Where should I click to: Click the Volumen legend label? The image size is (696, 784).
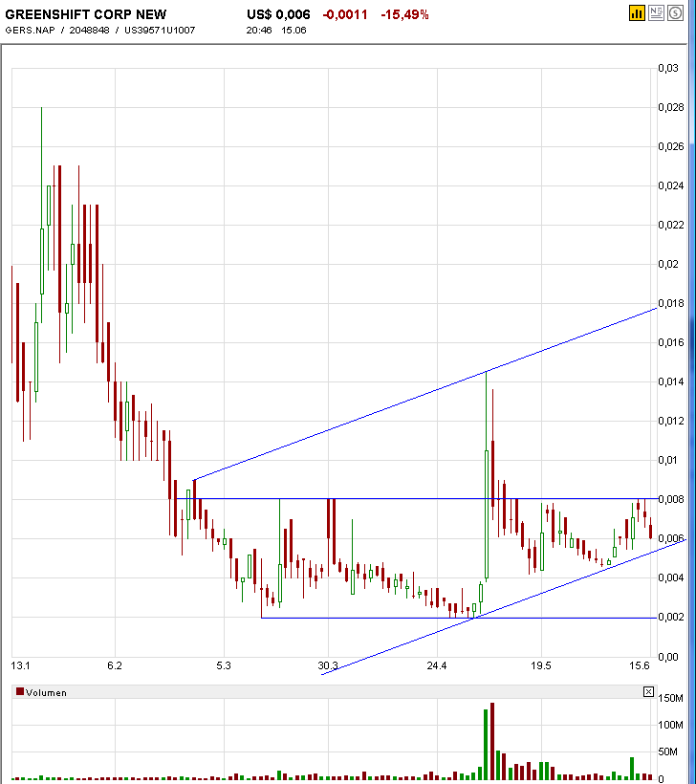click(x=46, y=692)
